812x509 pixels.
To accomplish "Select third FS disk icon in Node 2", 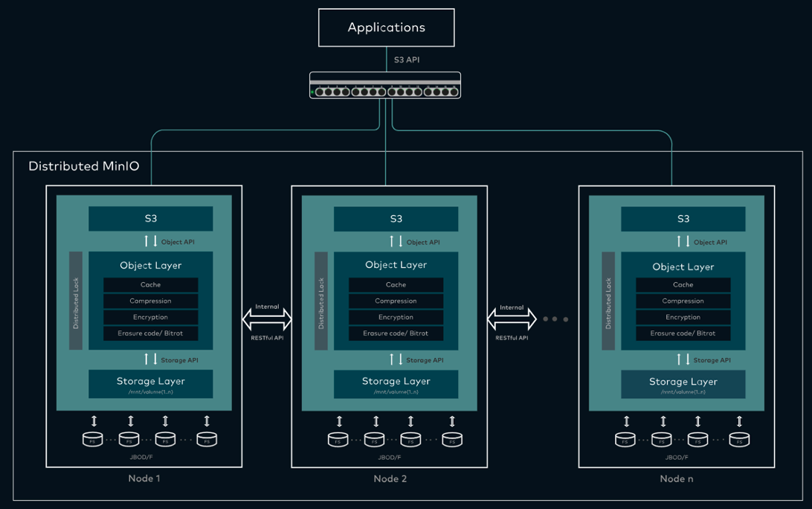I will 410,440.
